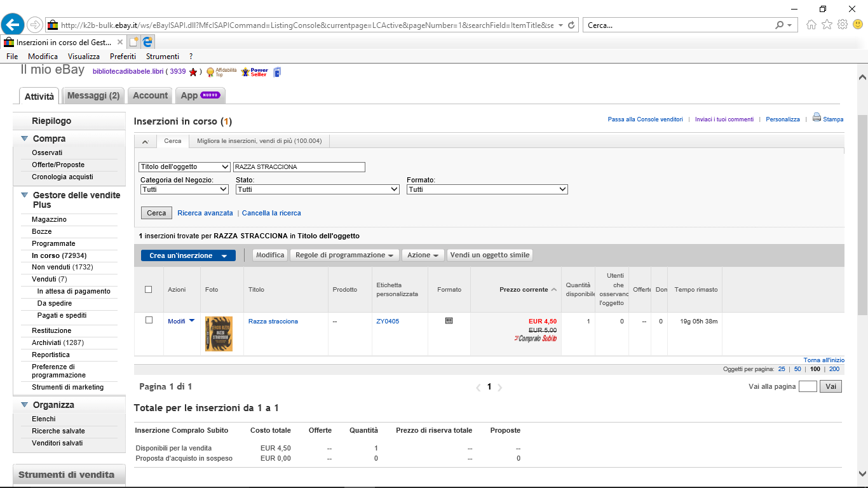Go to next page arrow in pagination
The image size is (868, 488).
pos(500,387)
